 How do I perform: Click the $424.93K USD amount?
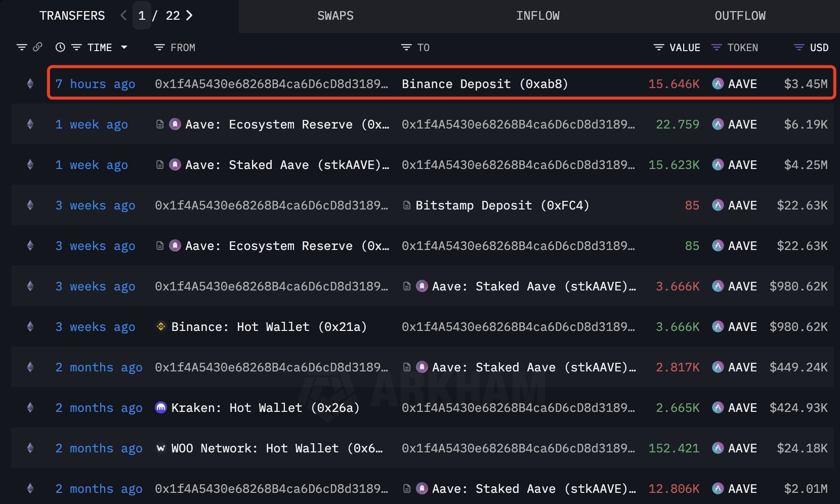pos(799,408)
